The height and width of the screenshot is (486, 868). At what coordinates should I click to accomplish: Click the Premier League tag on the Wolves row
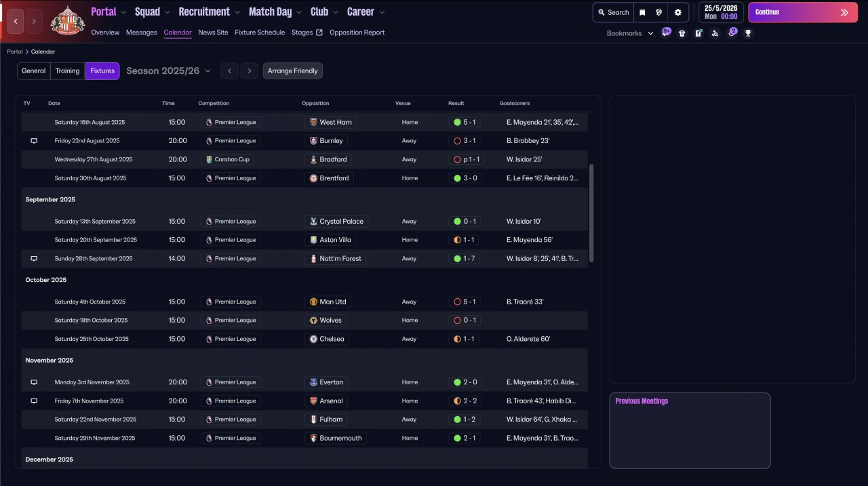coord(231,321)
